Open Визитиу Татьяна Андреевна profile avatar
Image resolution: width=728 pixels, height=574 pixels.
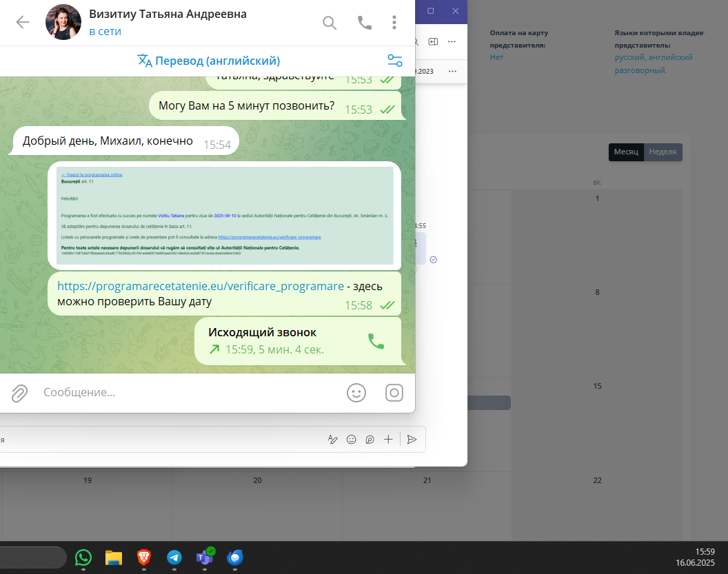point(63,22)
